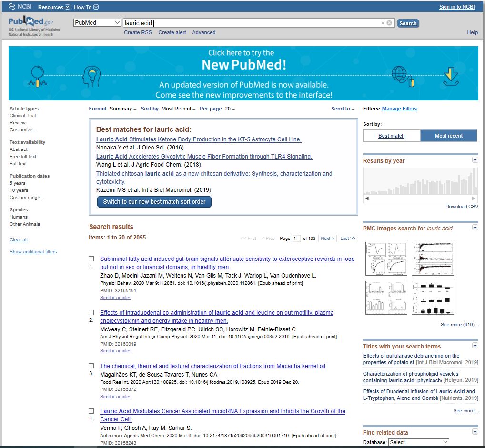Click Create RSS link

pyautogui.click(x=138, y=32)
